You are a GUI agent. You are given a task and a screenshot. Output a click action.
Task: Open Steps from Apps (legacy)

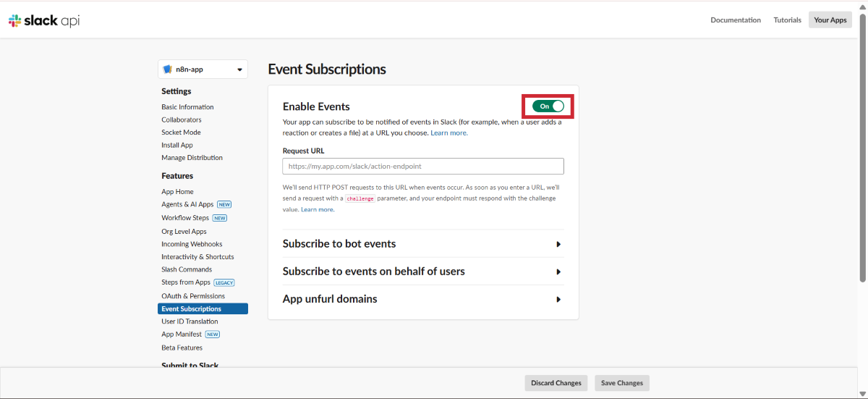coord(186,282)
